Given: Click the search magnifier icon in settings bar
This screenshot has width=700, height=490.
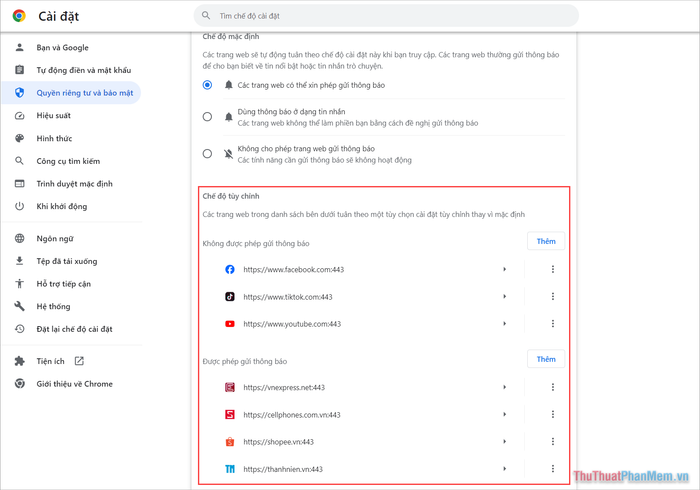Looking at the screenshot, I should click(206, 16).
